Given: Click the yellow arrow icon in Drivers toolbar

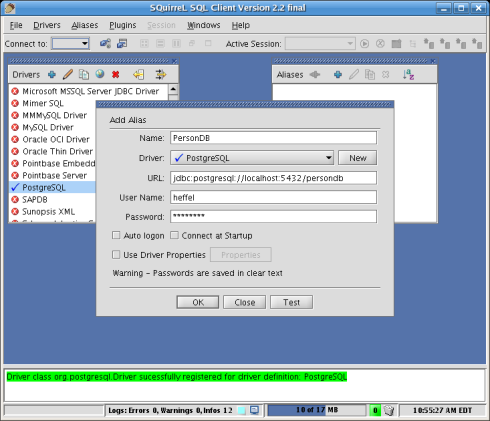Looking at the screenshot, I should tap(139, 74).
